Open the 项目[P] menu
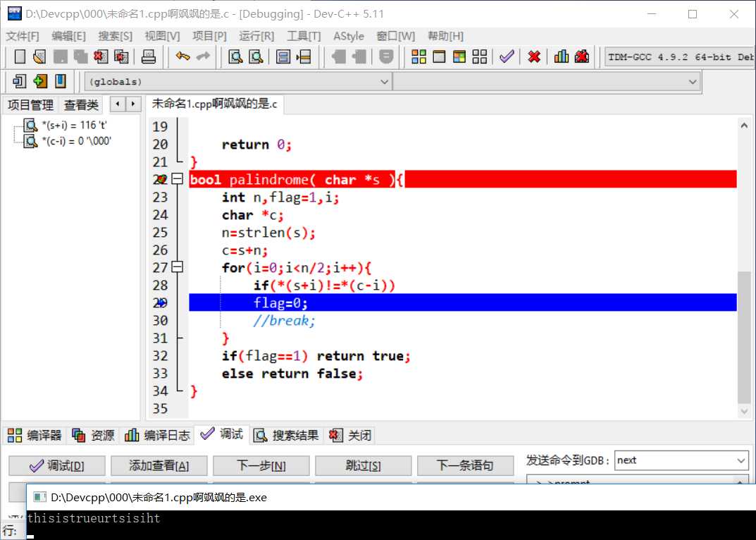756x540 pixels. [209, 36]
